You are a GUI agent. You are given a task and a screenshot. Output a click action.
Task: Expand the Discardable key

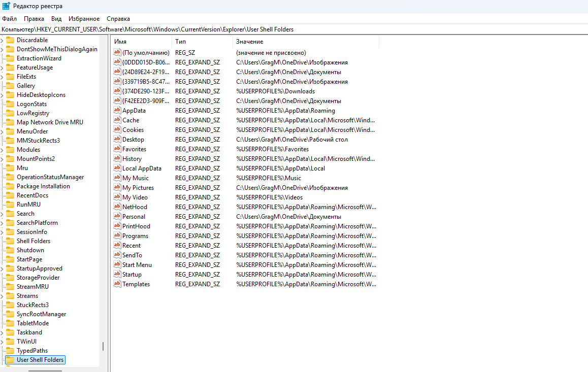(2, 40)
